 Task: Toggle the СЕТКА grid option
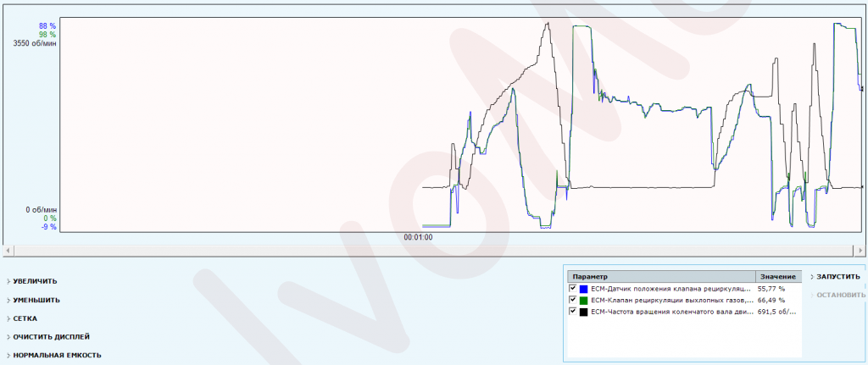(x=25, y=318)
